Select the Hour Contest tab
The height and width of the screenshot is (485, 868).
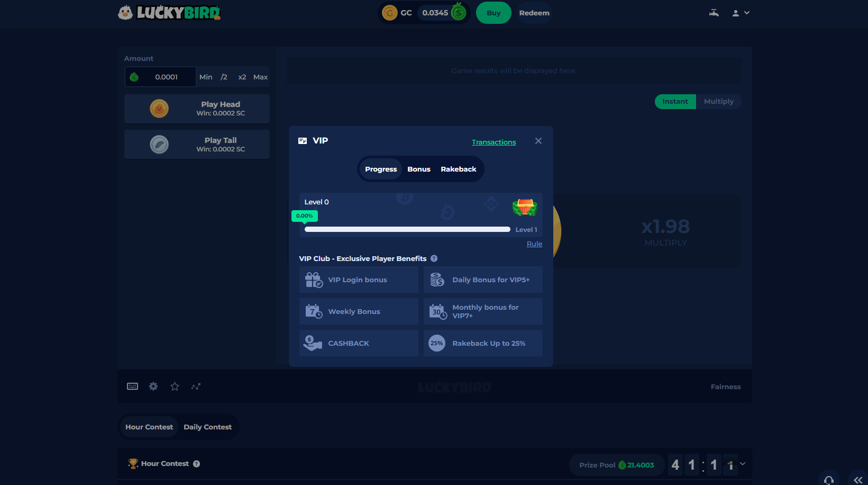[x=149, y=427]
